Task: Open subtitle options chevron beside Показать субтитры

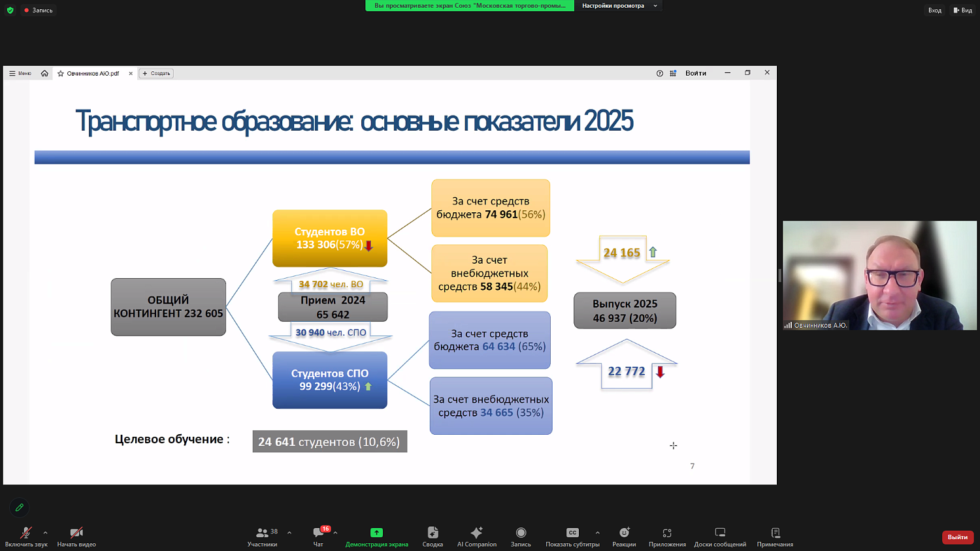Action: click(x=597, y=532)
